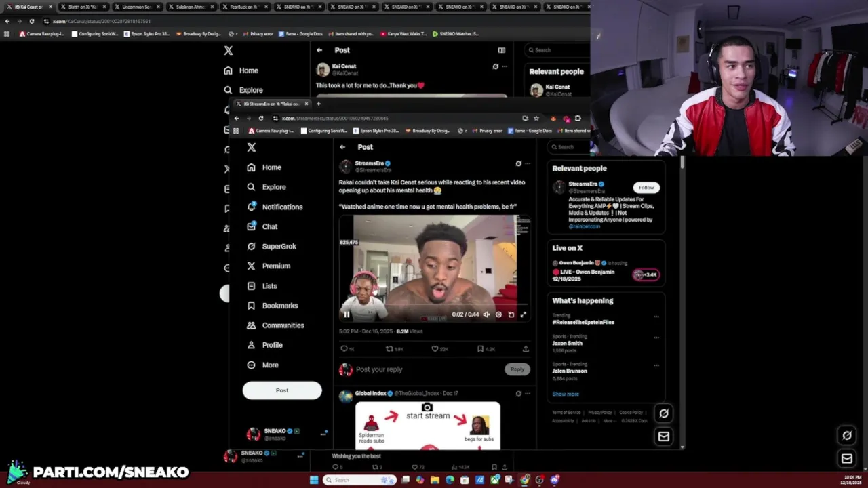
Task: Click the X logo in front window sidebar
Action: pyautogui.click(x=252, y=147)
